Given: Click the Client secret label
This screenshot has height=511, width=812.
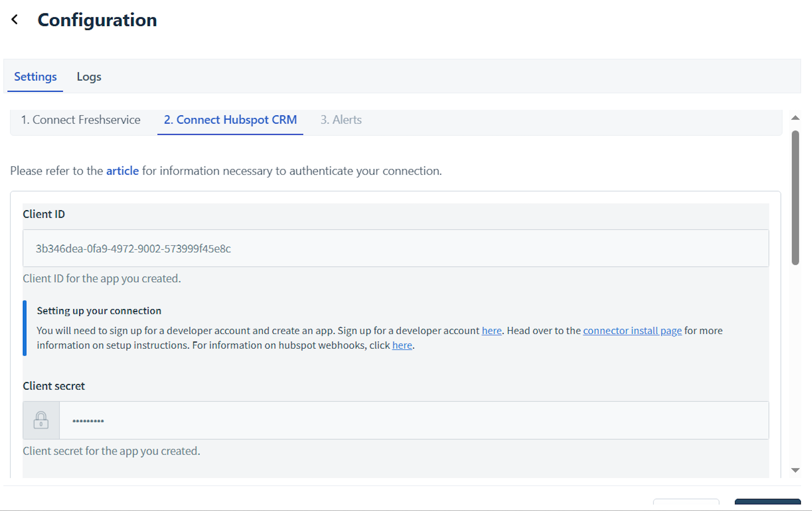Looking at the screenshot, I should 54,386.
